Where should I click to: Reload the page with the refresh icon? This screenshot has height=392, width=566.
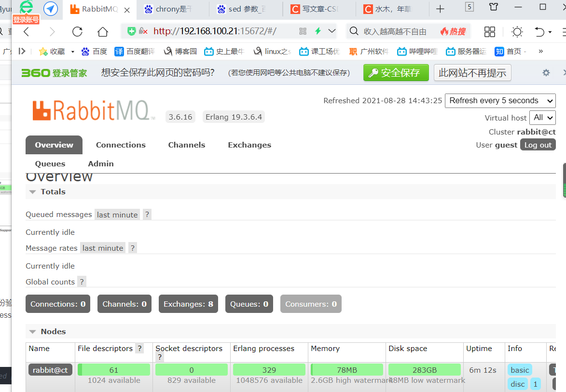pyautogui.click(x=77, y=32)
